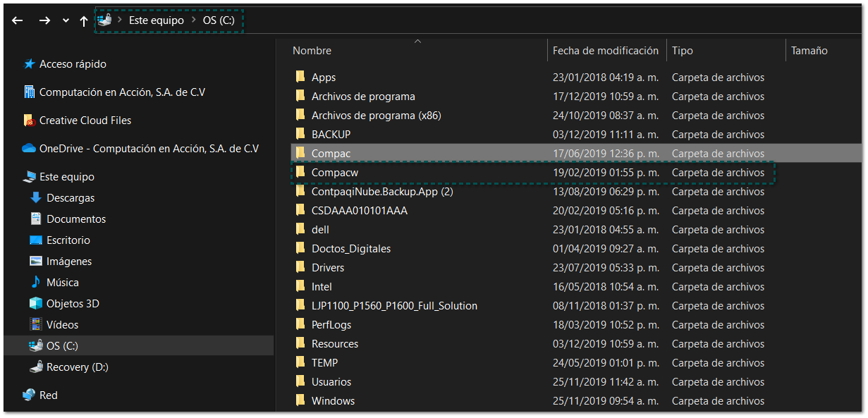868x418 pixels.
Task: Open Objetos 3D in the sidebar
Action: 73,304
